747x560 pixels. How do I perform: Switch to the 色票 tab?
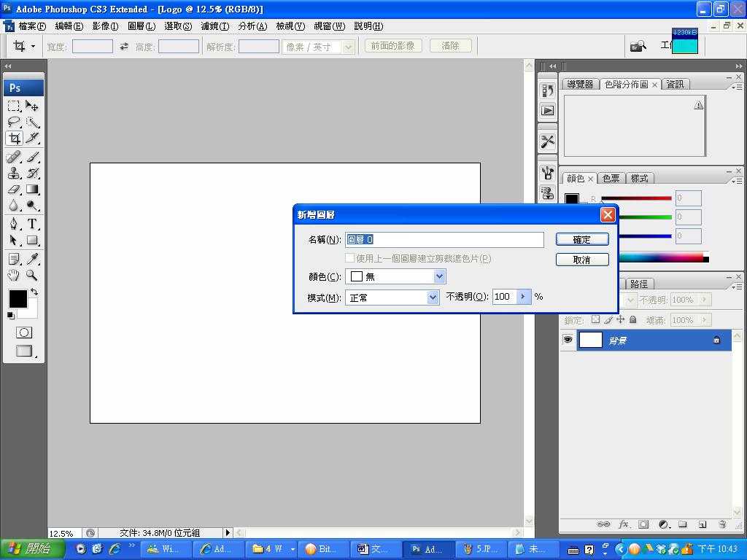(x=611, y=179)
